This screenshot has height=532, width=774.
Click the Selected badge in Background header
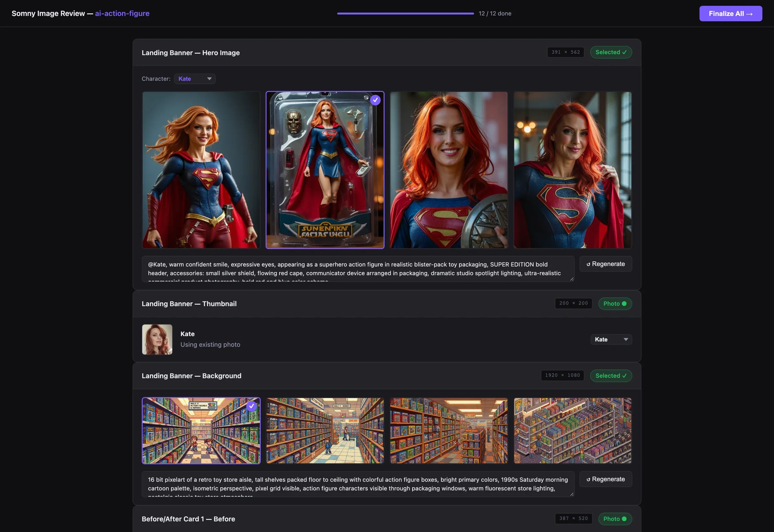[611, 376]
